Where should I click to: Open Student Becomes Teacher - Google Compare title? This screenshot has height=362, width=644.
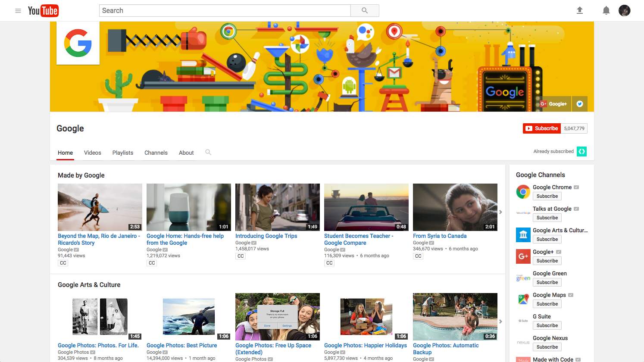[359, 239]
